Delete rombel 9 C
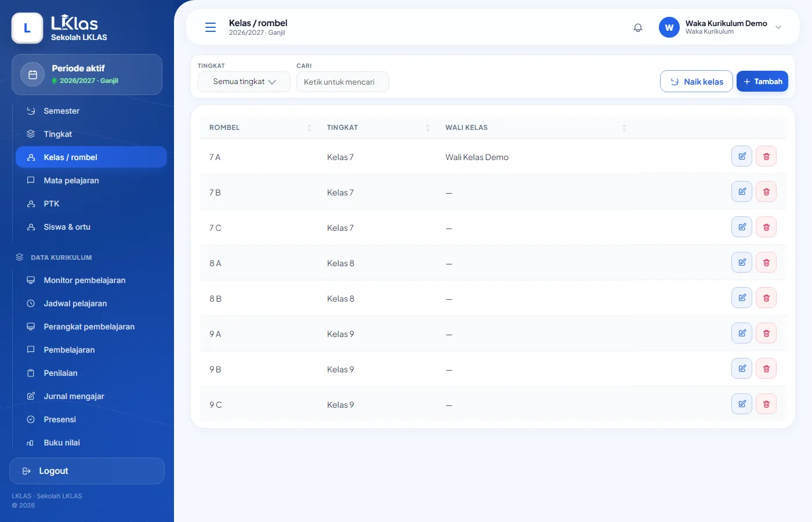812x522 pixels. [x=766, y=404]
